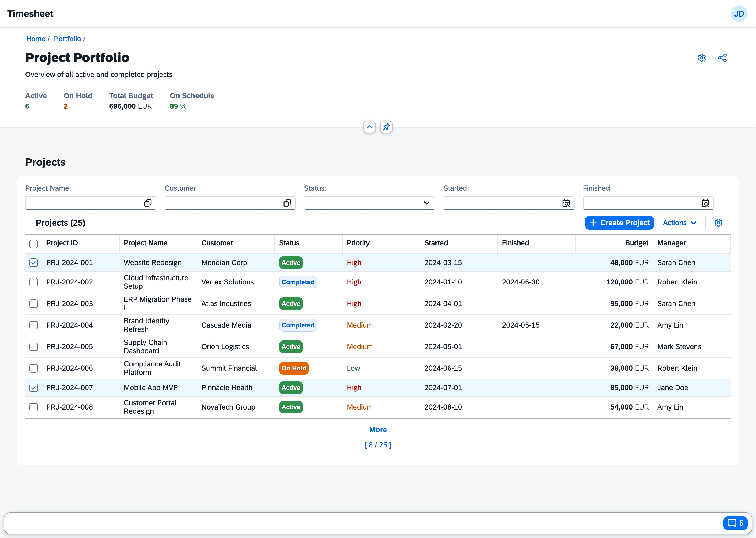Uncheck the PRJ-2024-001 Website Redesign row
The height and width of the screenshot is (538, 756).
pos(33,262)
